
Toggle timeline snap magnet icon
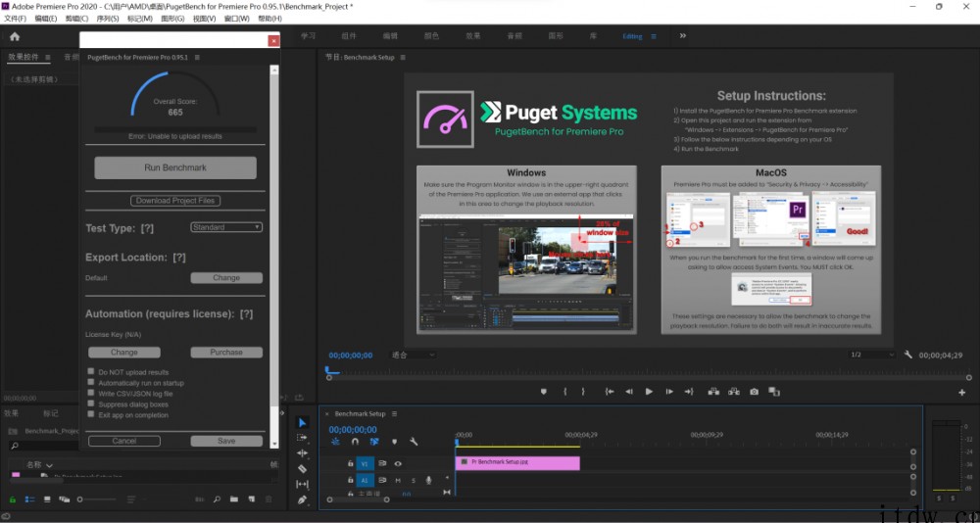pos(355,441)
